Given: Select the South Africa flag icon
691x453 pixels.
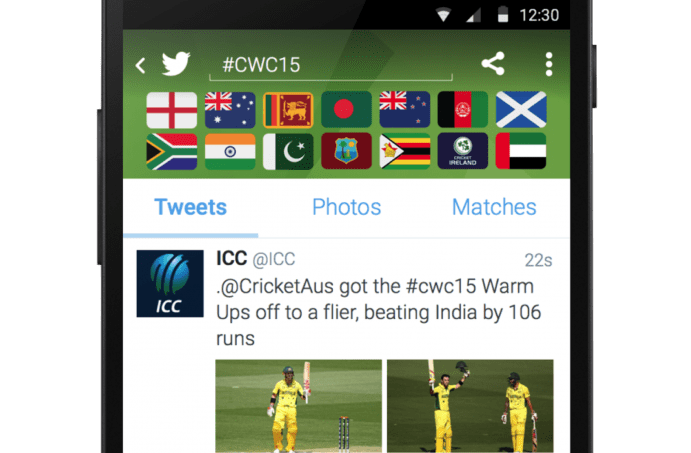Looking at the screenshot, I should [172, 151].
